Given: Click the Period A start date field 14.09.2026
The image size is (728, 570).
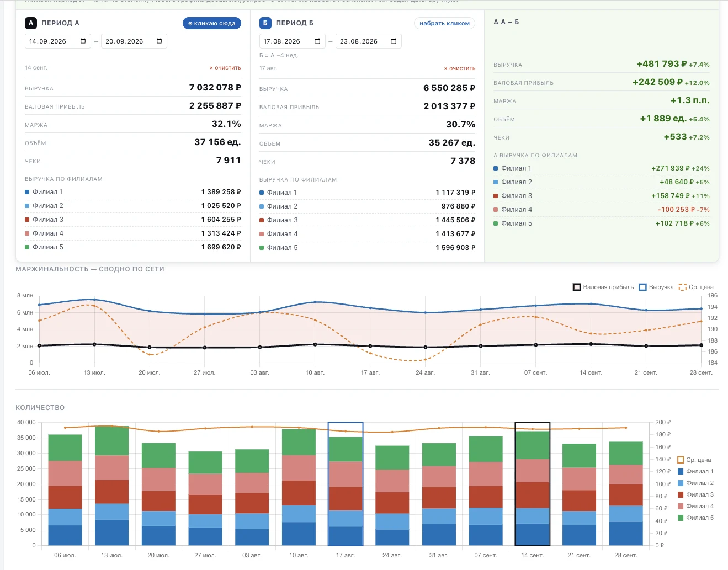Looking at the screenshot, I should pos(57,41).
